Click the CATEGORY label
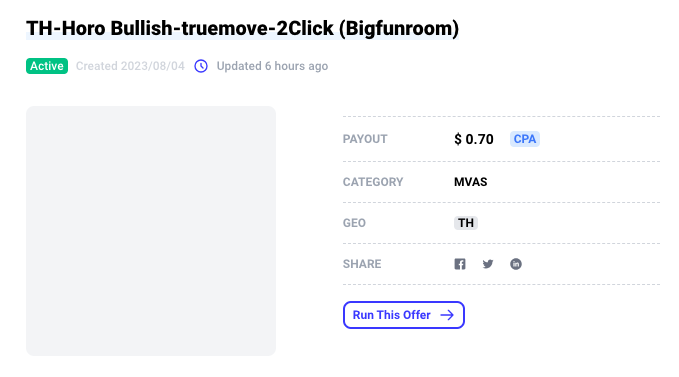Viewport: 679px width, 377px height. click(x=373, y=182)
